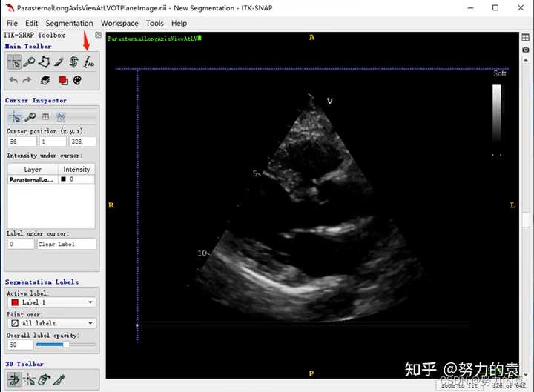Click the Overall label opacity slider
Viewport: 534px width, 392px height.
coord(66,345)
